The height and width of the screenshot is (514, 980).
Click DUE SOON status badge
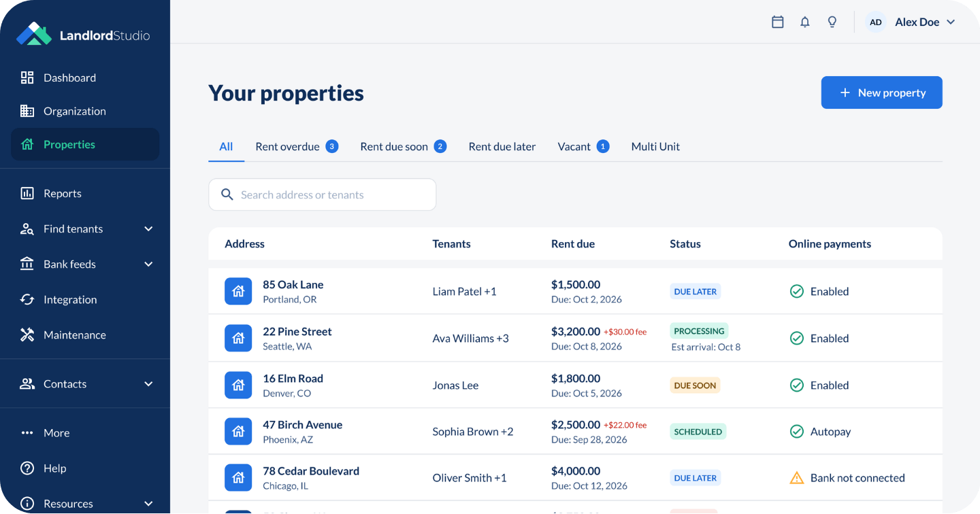click(x=695, y=385)
